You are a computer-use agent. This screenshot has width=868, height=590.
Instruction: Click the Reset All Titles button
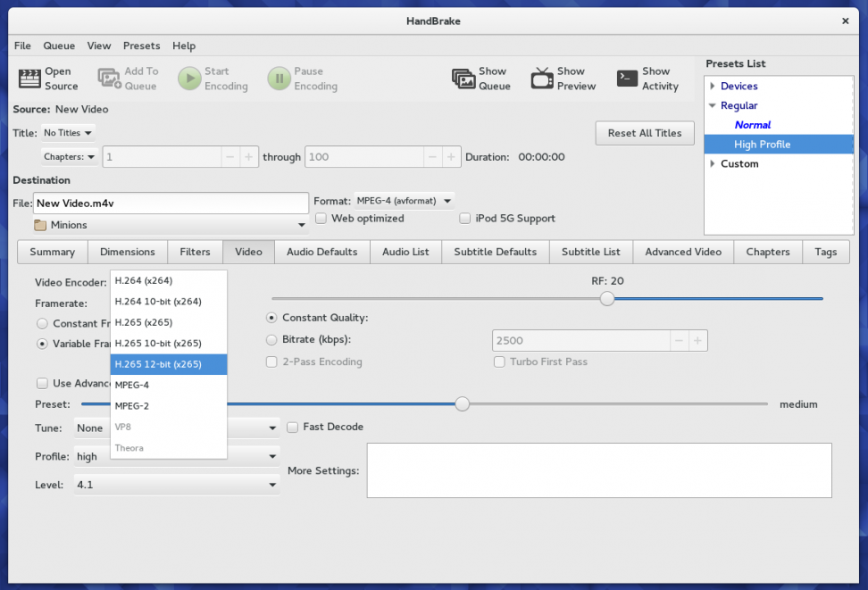(644, 132)
